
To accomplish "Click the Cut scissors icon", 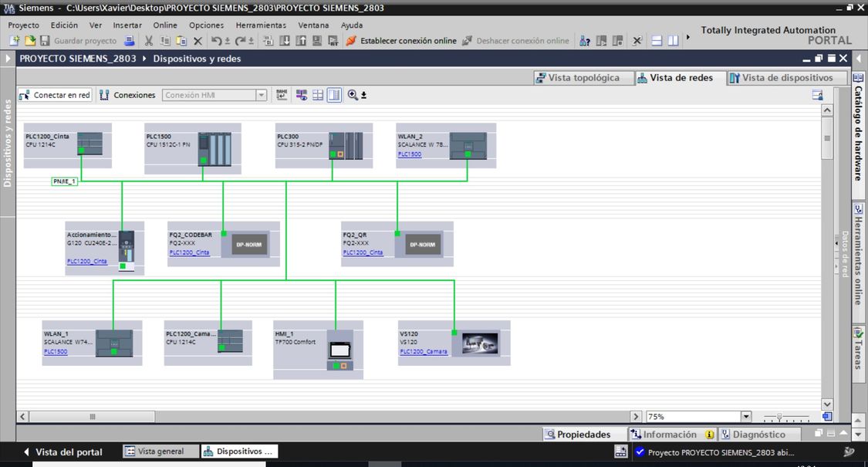I will [149, 41].
